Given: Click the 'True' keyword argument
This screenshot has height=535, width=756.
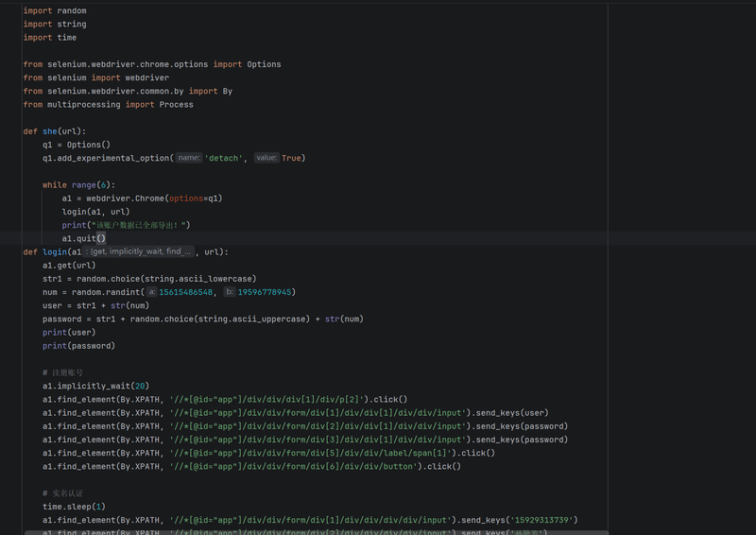Looking at the screenshot, I should pos(291,158).
